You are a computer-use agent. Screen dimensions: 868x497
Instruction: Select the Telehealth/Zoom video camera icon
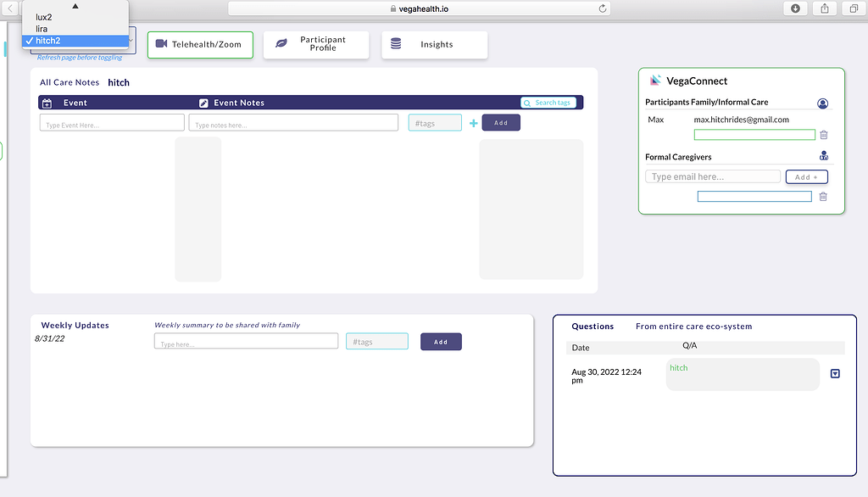click(x=161, y=44)
